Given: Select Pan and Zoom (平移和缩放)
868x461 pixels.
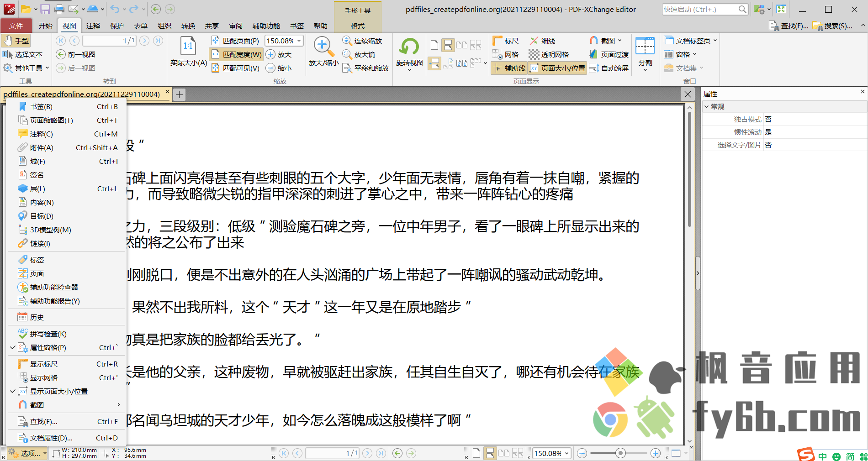Looking at the screenshot, I should (x=365, y=68).
